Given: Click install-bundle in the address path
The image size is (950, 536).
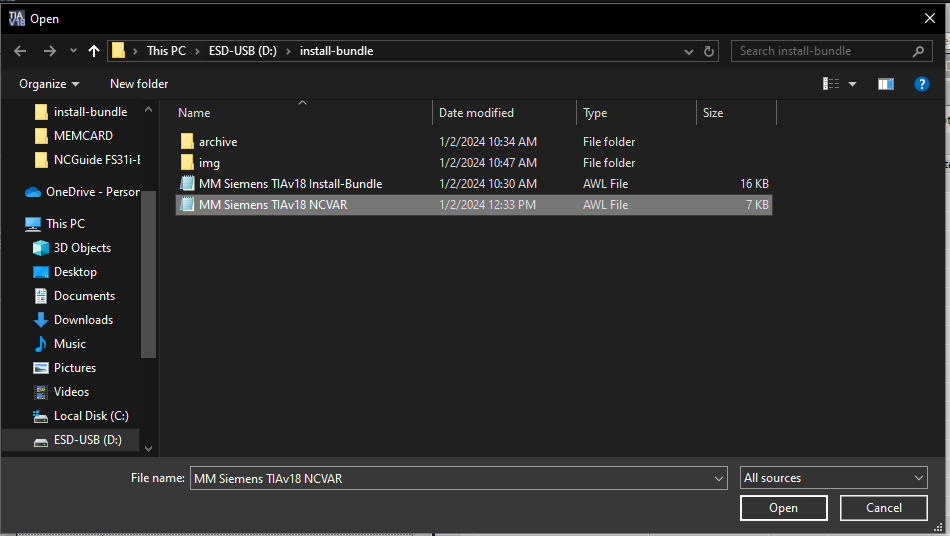Looking at the screenshot, I should [336, 51].
